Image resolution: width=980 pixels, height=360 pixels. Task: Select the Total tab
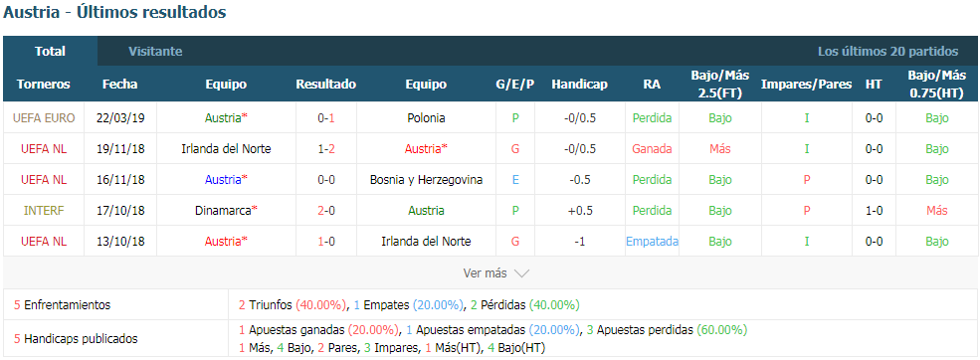pos(50,52)
